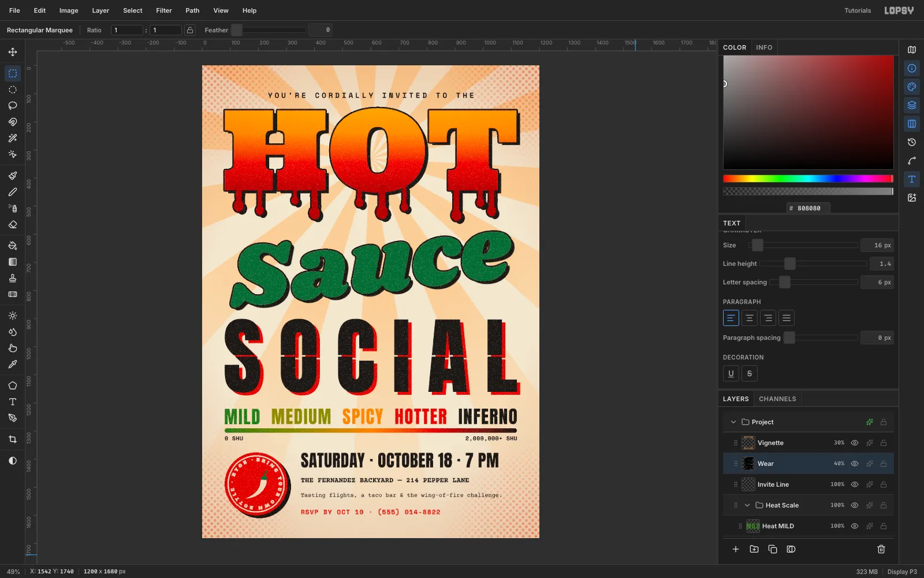Toggle strikethrough text decoration

pos(750,373)
